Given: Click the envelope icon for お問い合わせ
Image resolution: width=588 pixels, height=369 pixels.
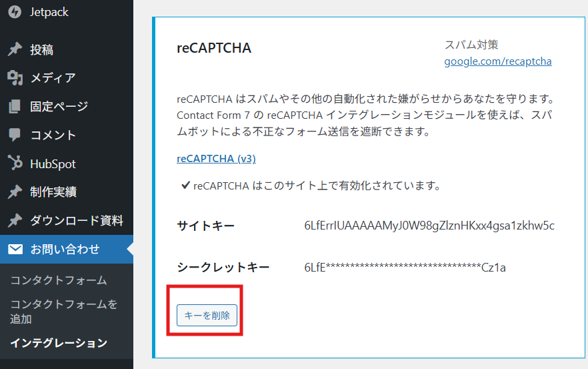Looking at the screenshot, I should point(15,250).
